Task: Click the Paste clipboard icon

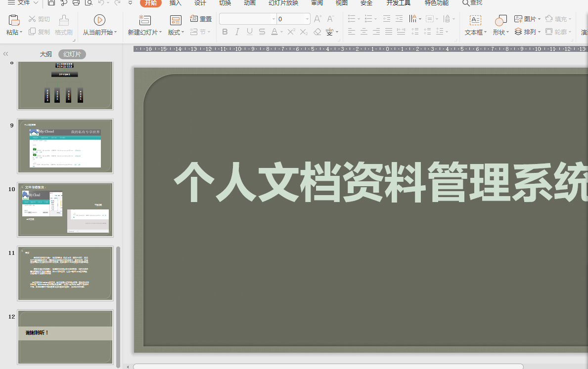Action: click(x=14, y=20)
